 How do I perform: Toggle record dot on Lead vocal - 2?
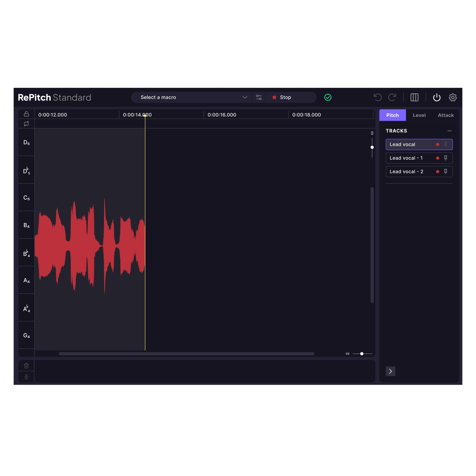[438, 172]
